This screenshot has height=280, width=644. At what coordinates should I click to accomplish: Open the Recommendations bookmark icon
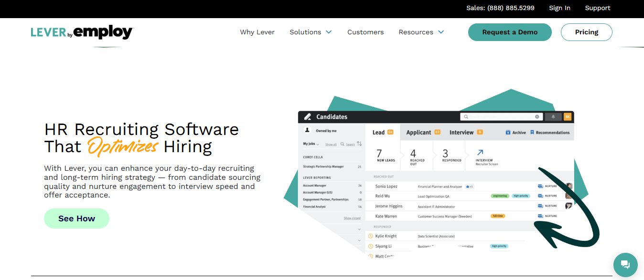[532, 133]
